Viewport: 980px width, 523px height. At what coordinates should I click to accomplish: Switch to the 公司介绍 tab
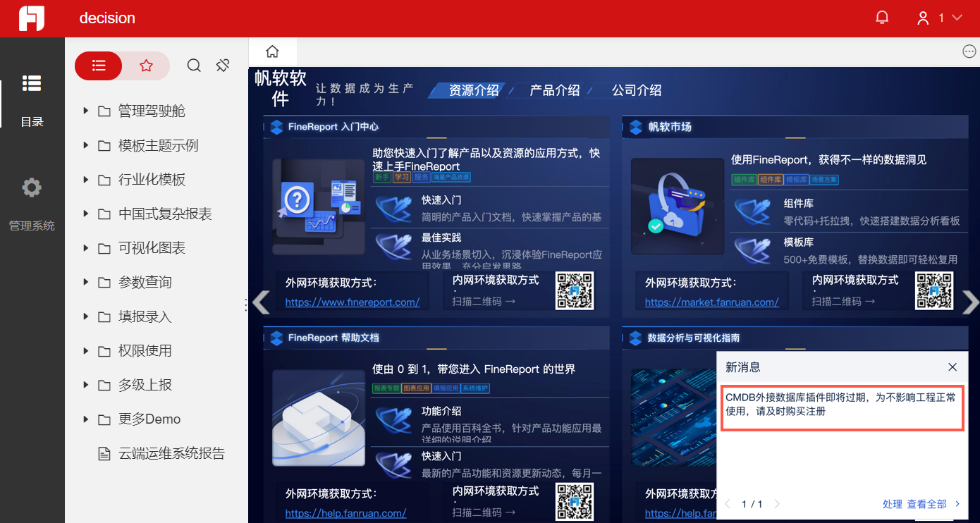pos(637,90)
